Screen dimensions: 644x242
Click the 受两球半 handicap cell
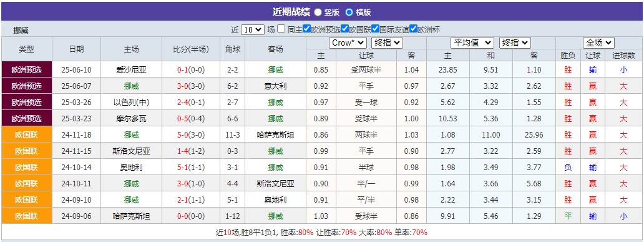pos(366,70)
